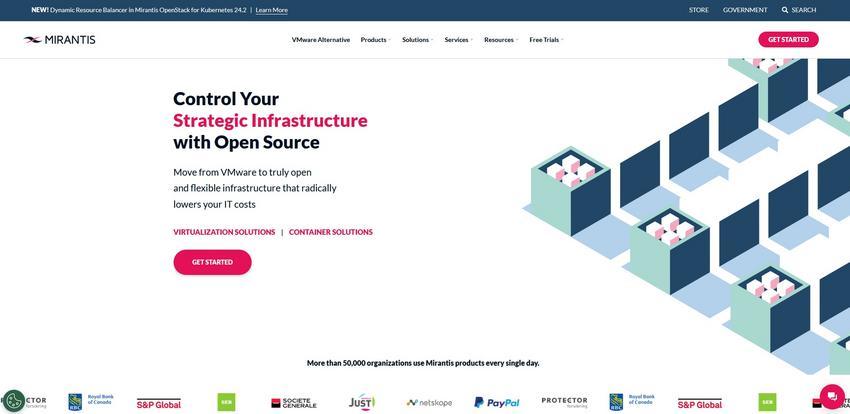
Task: Click the netskope logo
Action: coord(429,403)
